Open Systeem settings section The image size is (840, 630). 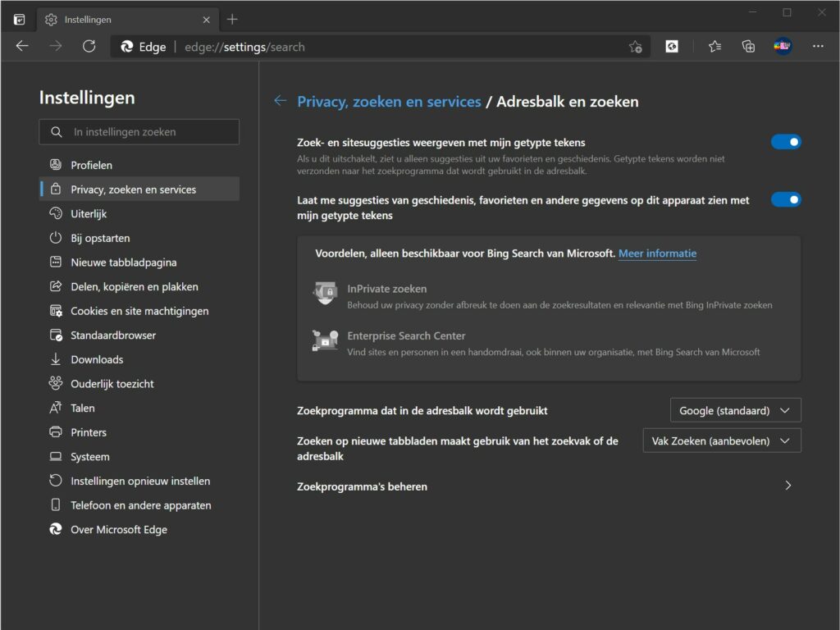139,456
